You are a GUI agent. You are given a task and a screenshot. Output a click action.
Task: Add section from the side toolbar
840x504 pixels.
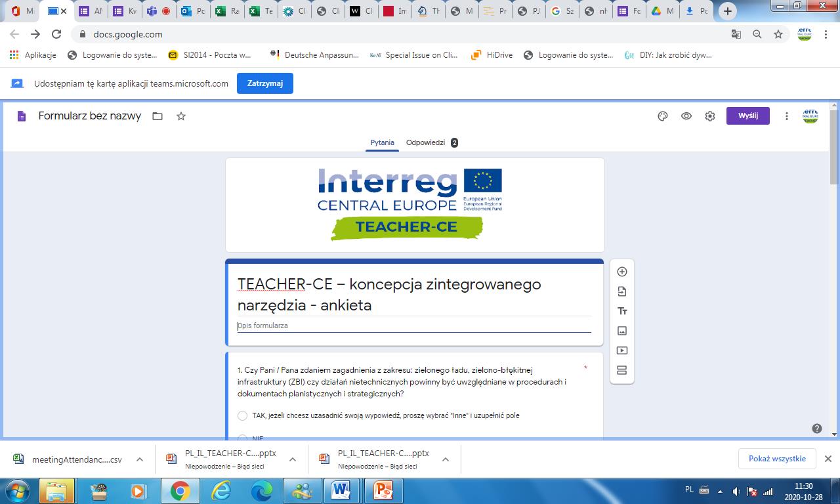(x=622, y=370)
